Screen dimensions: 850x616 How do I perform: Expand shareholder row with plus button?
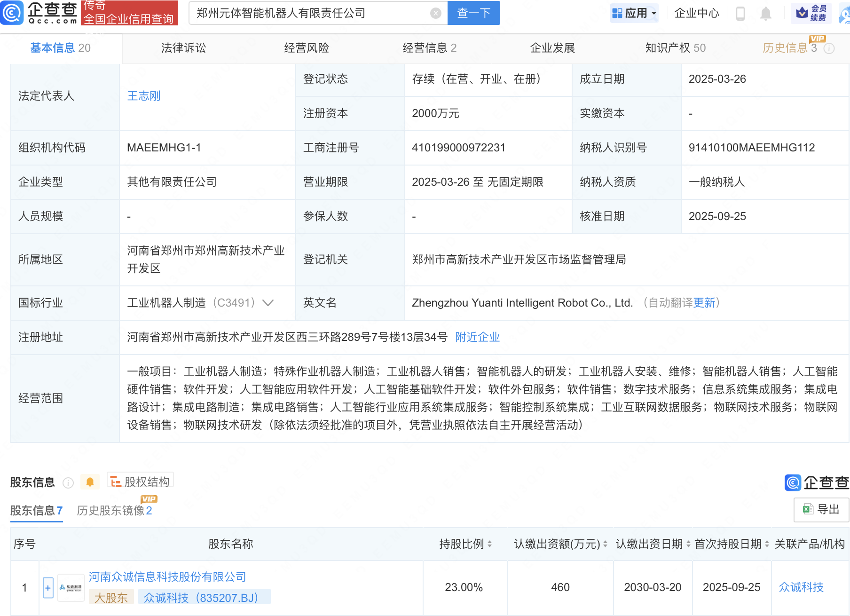click(48, 588)
